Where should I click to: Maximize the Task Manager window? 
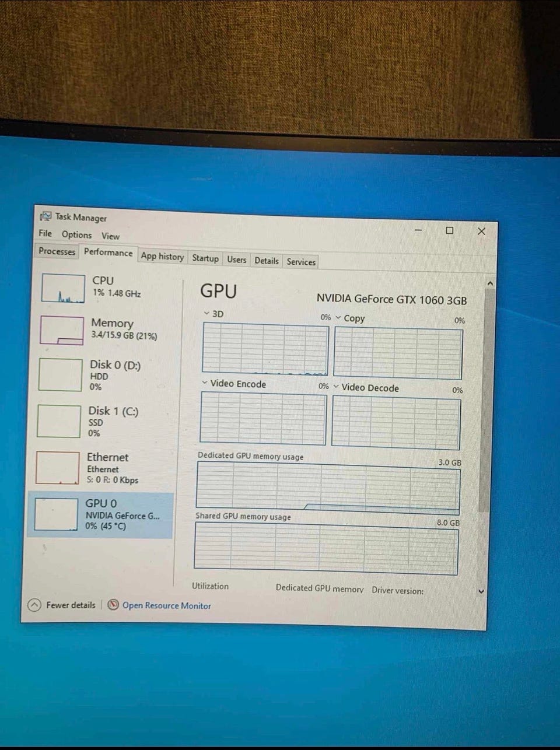(x=449, y=230)
